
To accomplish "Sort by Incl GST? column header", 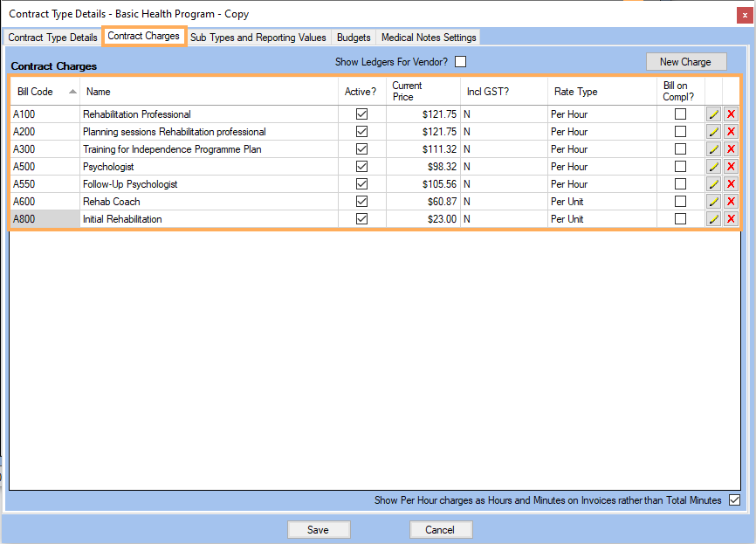I will [x=505, y=92].
